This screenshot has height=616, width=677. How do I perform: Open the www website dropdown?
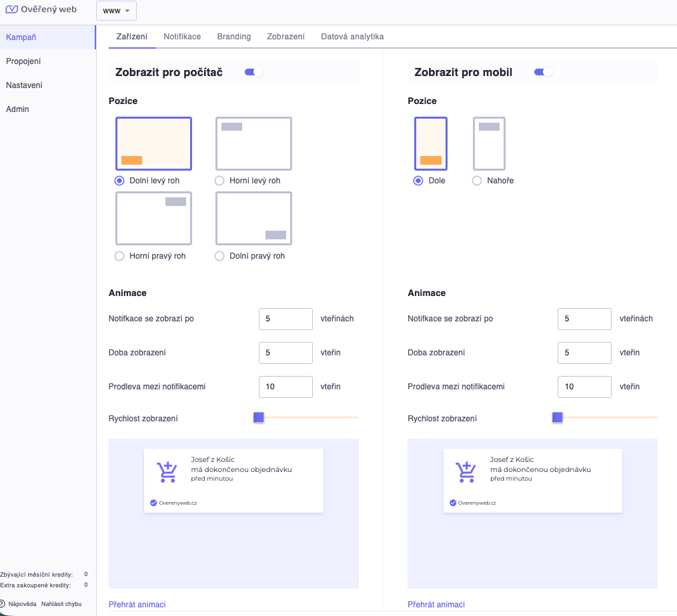(116, 11)
